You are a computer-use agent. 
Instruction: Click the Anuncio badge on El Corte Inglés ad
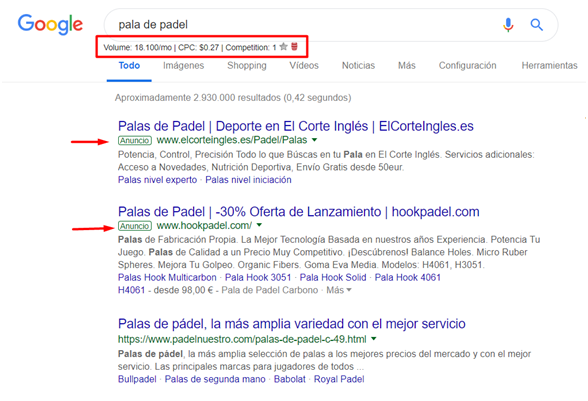point(135,140)
